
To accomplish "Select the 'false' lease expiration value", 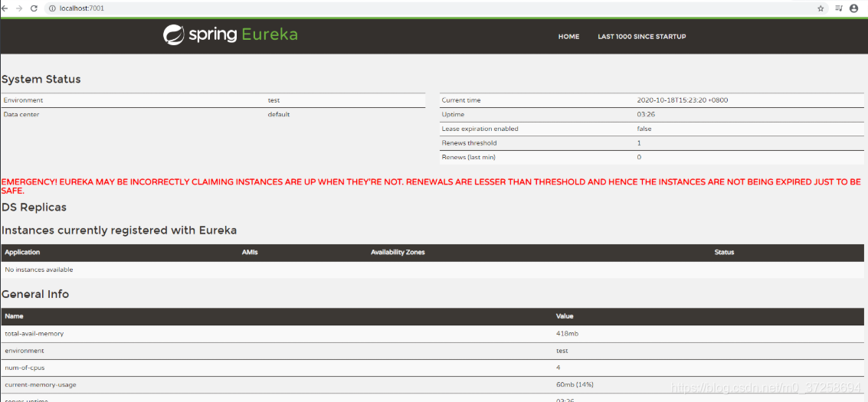I will (644, 129).
